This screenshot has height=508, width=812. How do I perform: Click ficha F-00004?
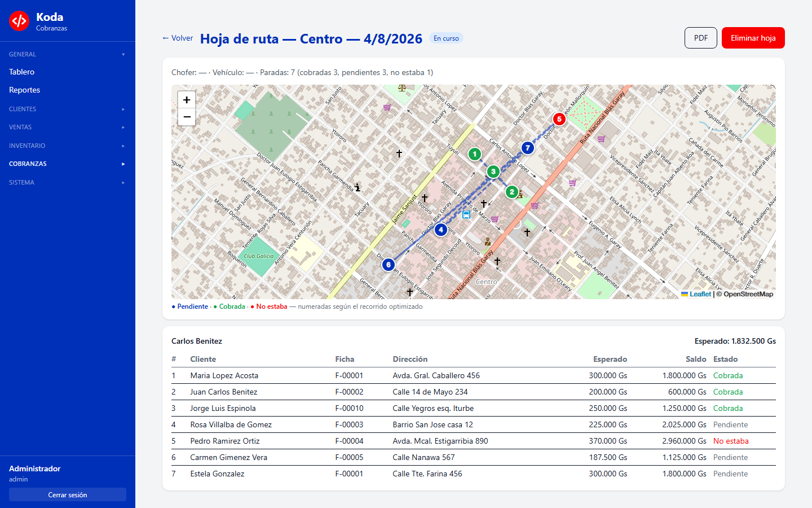[349, 441]
